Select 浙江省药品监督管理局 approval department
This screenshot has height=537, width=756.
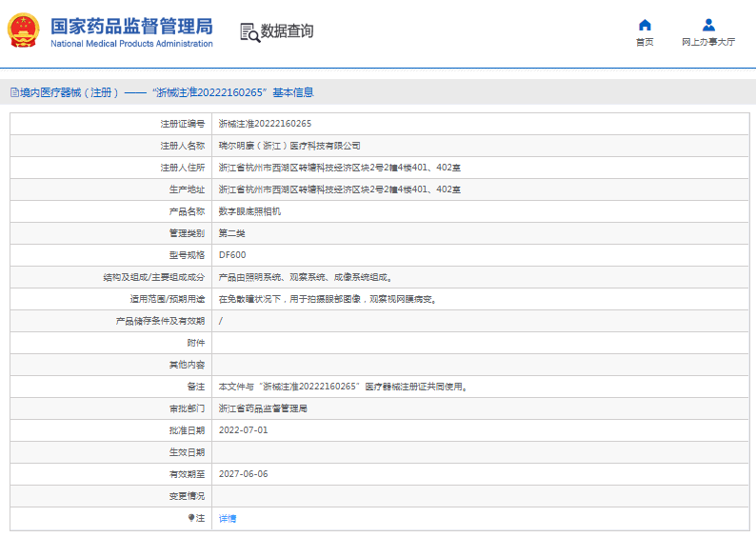tap(263, 408)
